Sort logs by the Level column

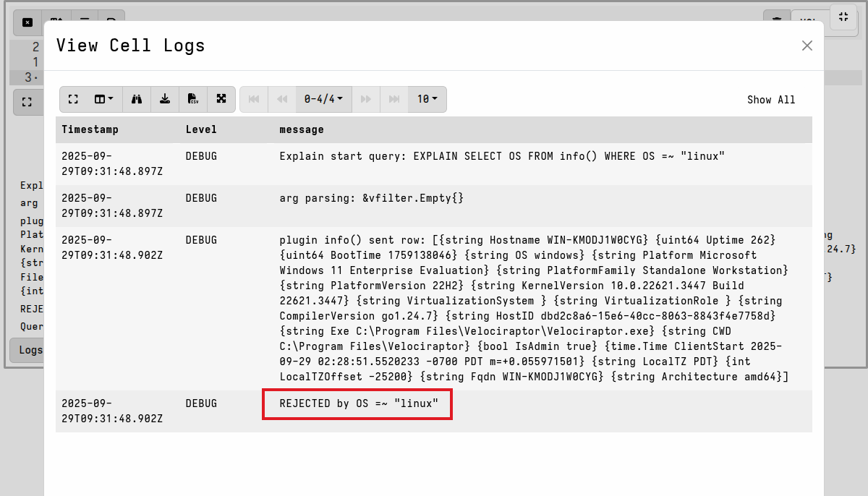coord(201,129)
